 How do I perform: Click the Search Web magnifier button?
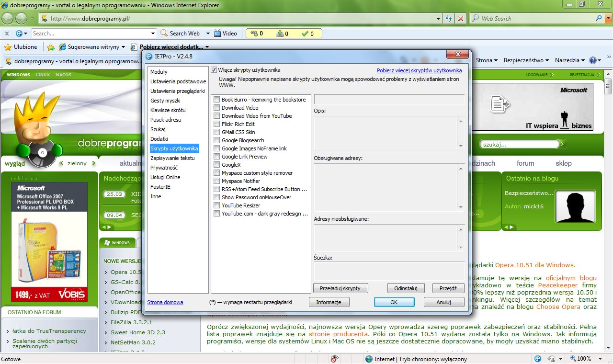[x=181, y=34]
